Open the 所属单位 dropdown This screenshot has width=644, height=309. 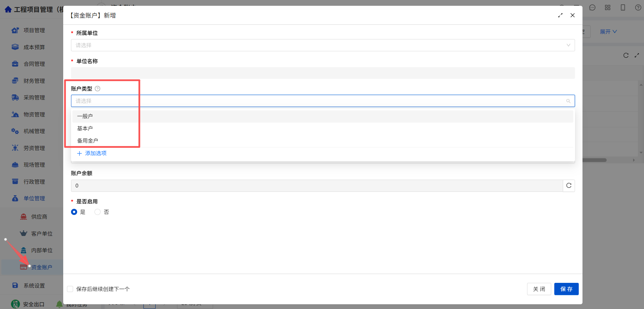pyautogui.click(x=323, y=45)
